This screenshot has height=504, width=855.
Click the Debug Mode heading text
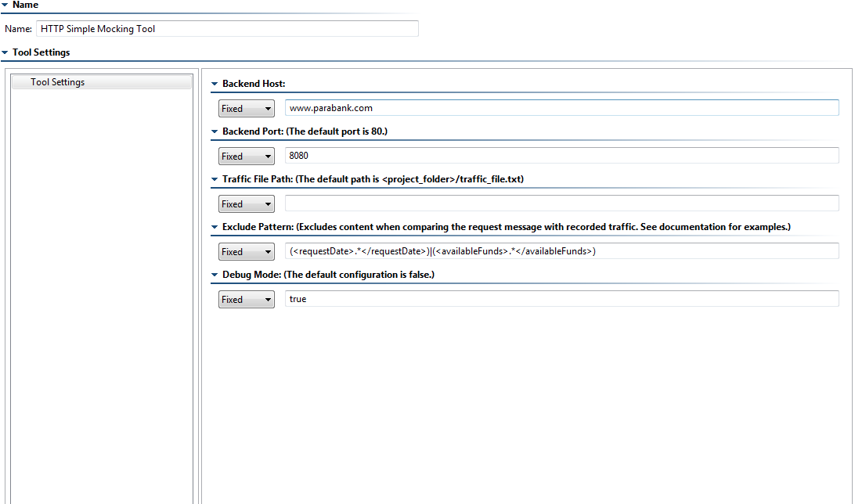(328, 275)
